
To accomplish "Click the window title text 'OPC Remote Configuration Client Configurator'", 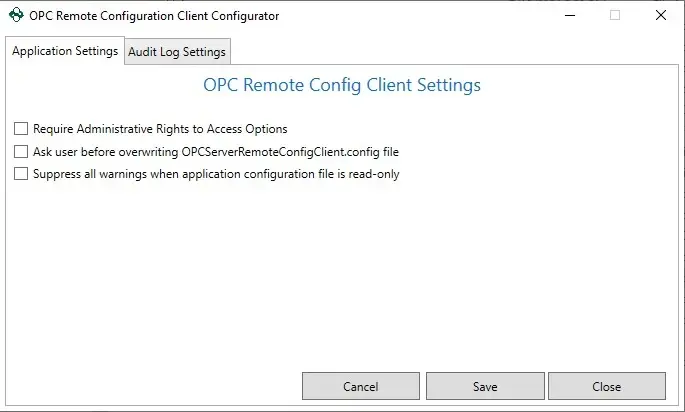I will [154, 16].
